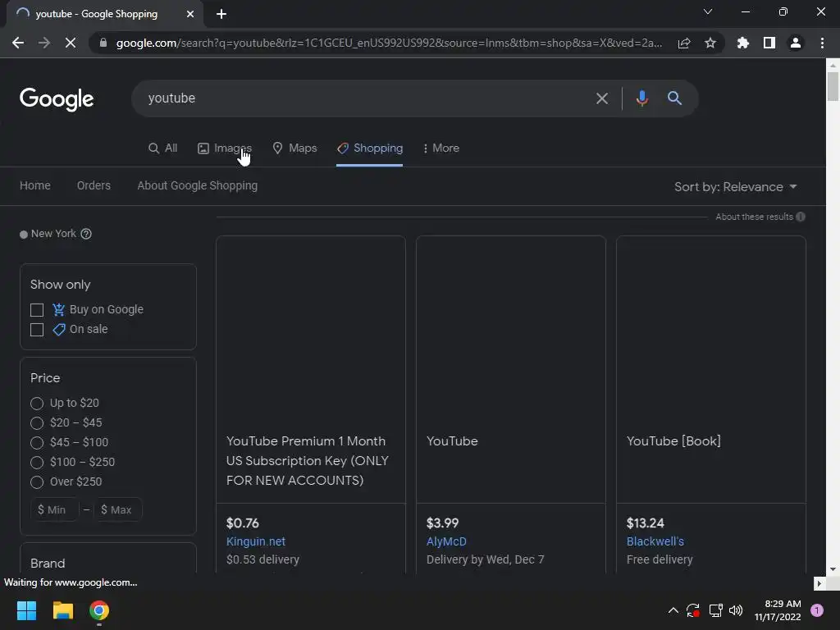840x630 pixels.
Task: Close the youtube - Google Shopping tab
Action: (190, 14)
